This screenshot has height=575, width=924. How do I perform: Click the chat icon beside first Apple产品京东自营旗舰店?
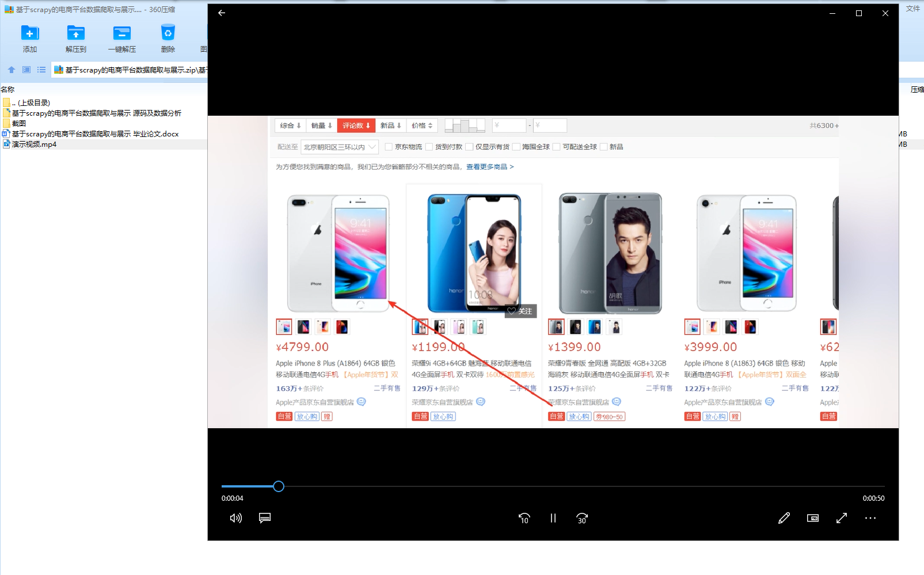[362, 402]
